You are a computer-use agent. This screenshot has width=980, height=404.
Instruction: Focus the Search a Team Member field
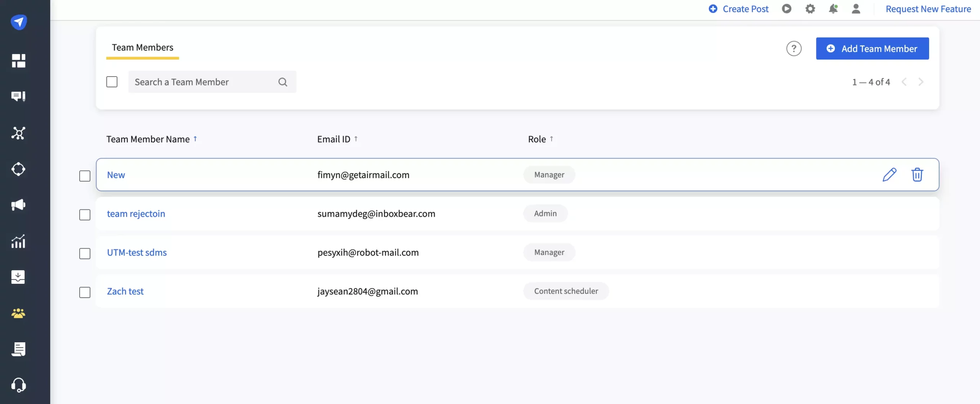[x=203, y=82]
